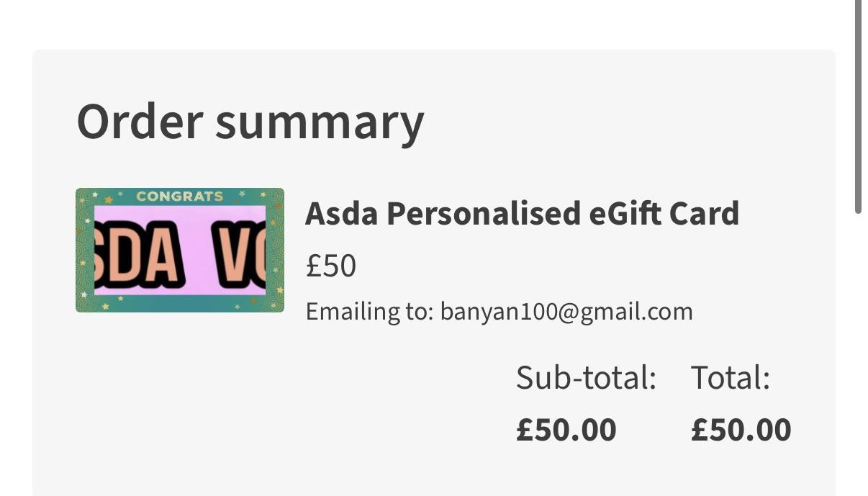The width and height of the screenshot is (868, 496).
Task: Click the Sub-total label
Action: click(x=586, y=377)
